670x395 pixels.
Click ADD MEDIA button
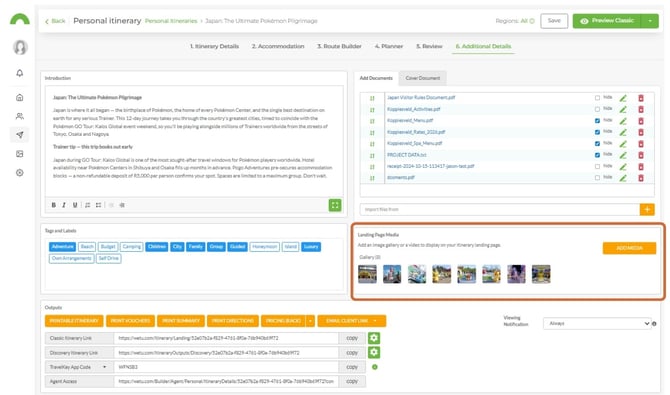point(629,248)
